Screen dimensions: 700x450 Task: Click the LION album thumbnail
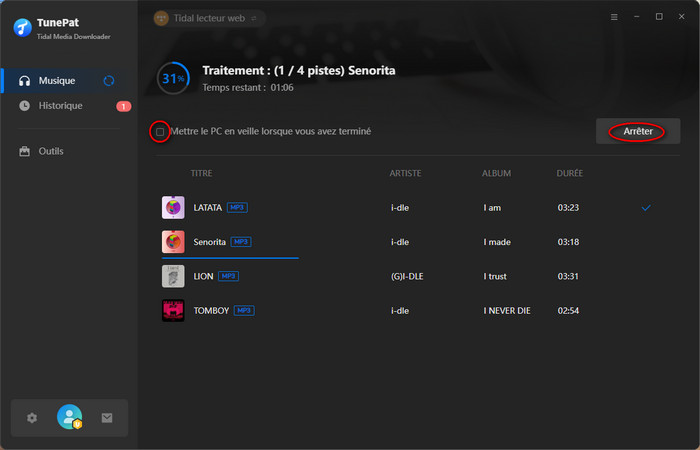coord(173,276)
